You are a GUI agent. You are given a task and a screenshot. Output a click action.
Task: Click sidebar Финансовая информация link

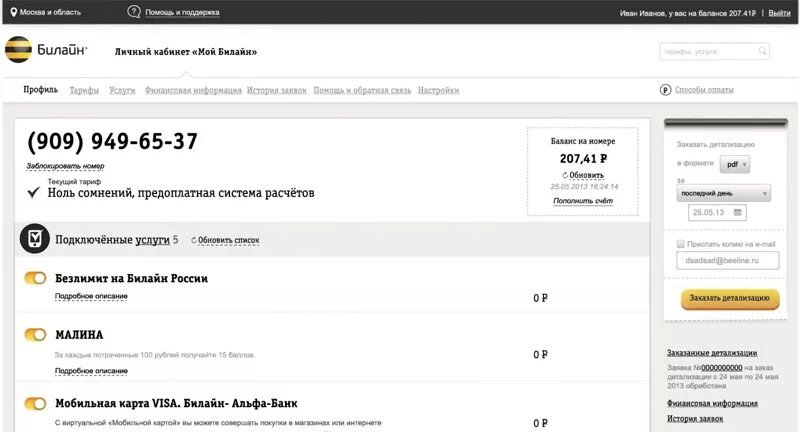pos(712,403)
